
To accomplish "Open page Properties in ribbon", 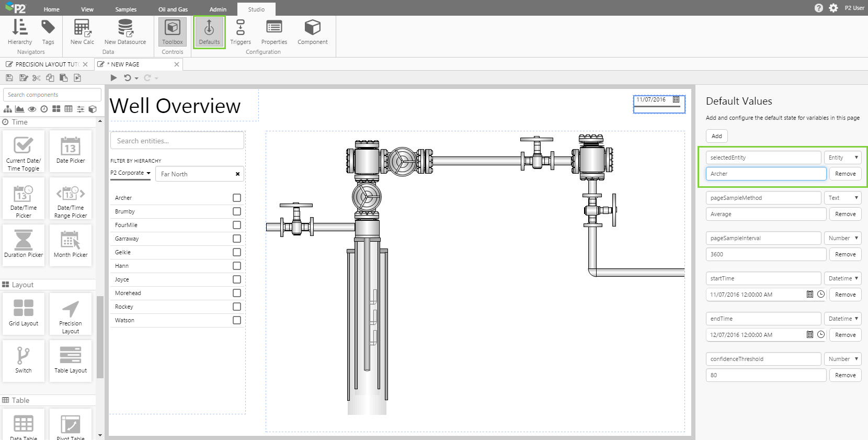I will tap(274, 32).
